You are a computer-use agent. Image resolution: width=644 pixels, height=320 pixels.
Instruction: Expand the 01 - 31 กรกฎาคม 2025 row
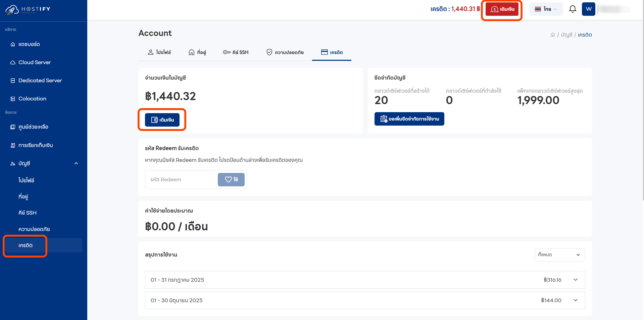pyautogui.click(x=575, y=280)
